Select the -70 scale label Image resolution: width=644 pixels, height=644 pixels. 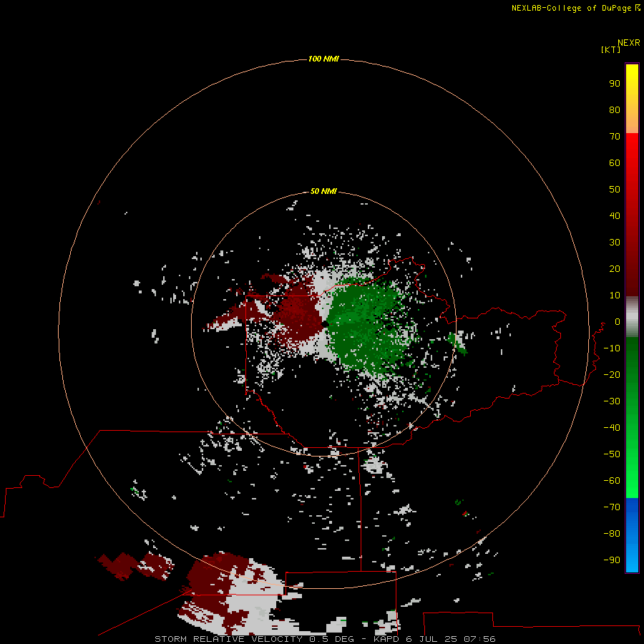(612, 507)
